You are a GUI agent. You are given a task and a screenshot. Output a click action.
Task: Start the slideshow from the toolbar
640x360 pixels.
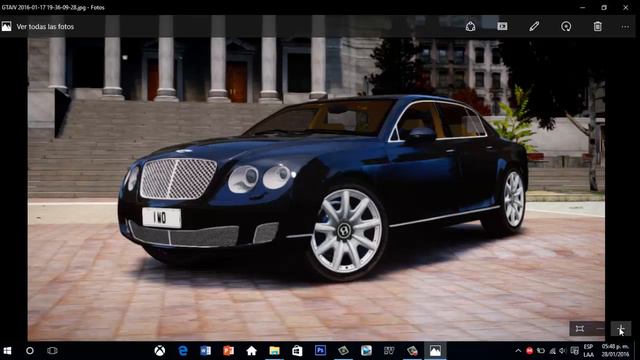click(x=502, y=27)
